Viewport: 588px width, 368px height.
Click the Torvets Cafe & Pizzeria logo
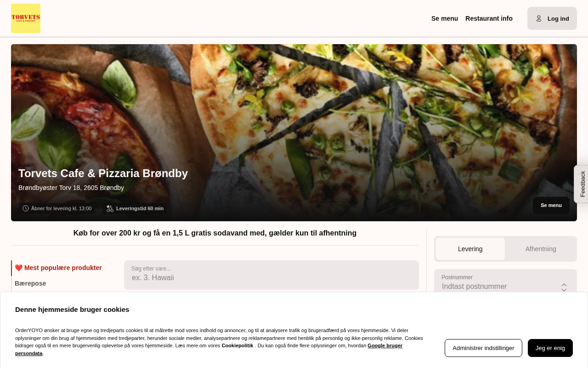pyautogui.click(x=26, y=18)
